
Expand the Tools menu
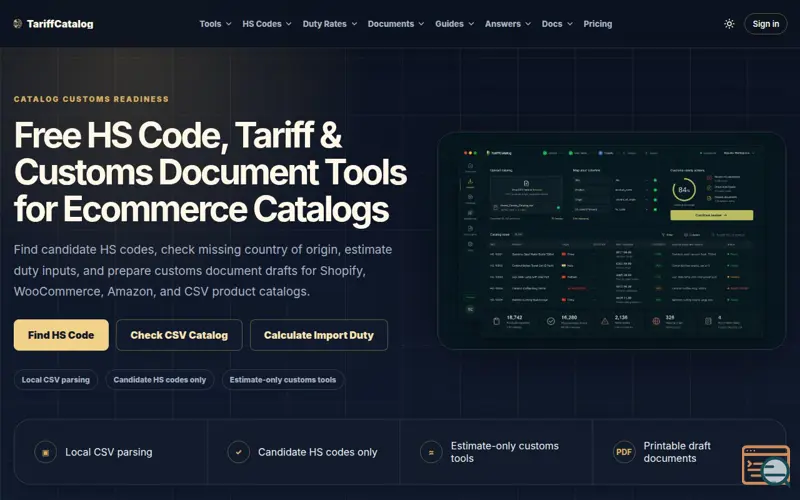215,24
